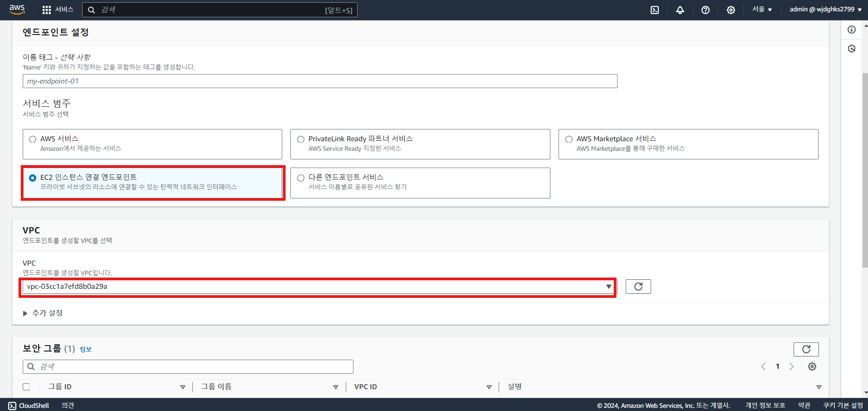Open notifications bell icon
This screenshot has height=411, width=868.
point(680,10)
